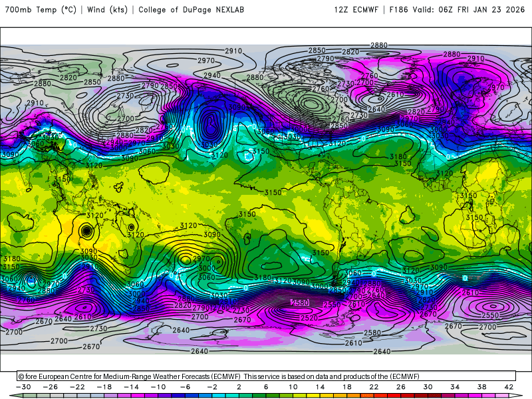The width and height of the screenshot is (532, 399).
Task: Click the "2880" label at the map's top edge
Action: click(378, 45)
